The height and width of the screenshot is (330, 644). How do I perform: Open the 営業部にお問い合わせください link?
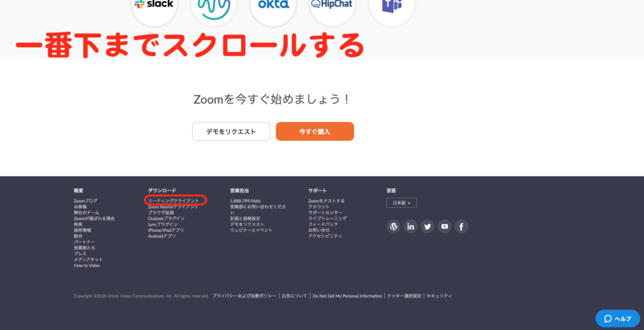coord(258,210)
